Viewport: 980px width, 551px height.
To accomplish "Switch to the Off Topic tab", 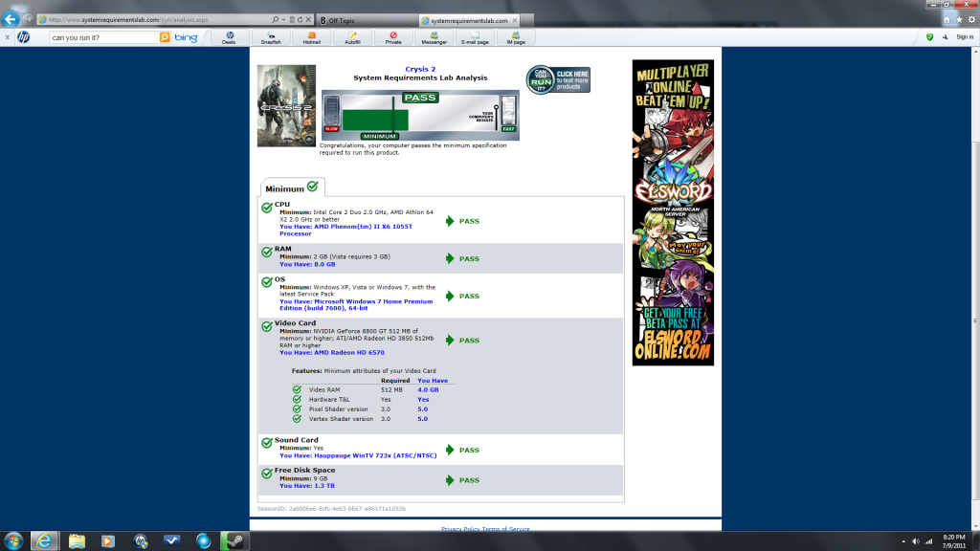I will [x=367, y=21].
